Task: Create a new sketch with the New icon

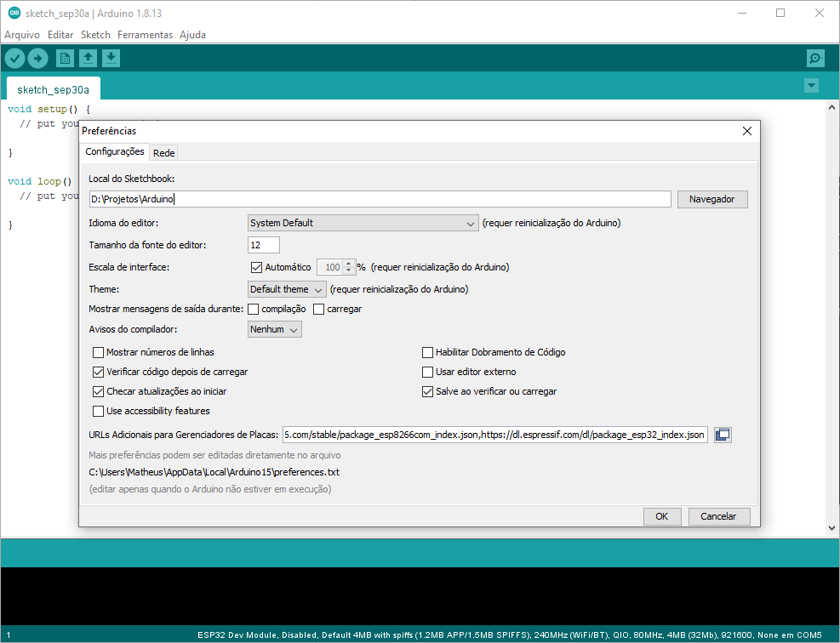Action: (x=65, y=58)
